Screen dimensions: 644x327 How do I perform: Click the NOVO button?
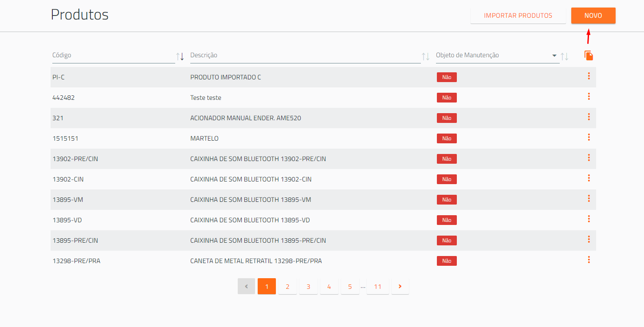593,16
